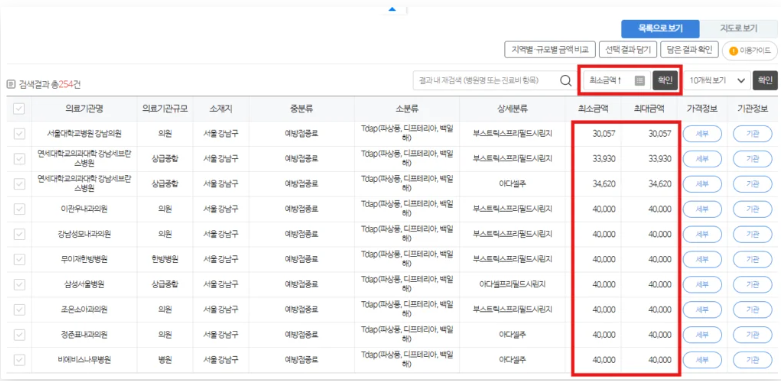The width and height of the screenshot is (781, 381).
Task: Toggle checkbox for 강남세브란스병원 row priced 34,620
Action: coord(19,184)
